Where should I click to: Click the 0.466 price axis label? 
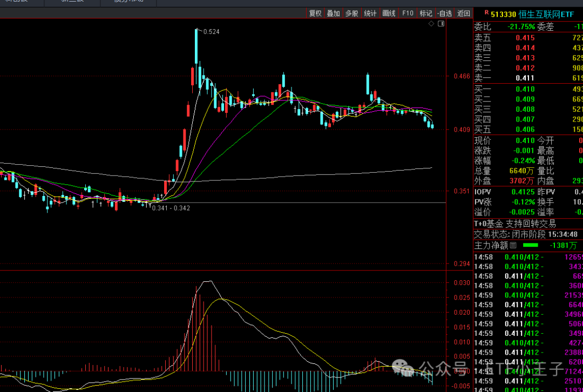(x=462, y=76)
